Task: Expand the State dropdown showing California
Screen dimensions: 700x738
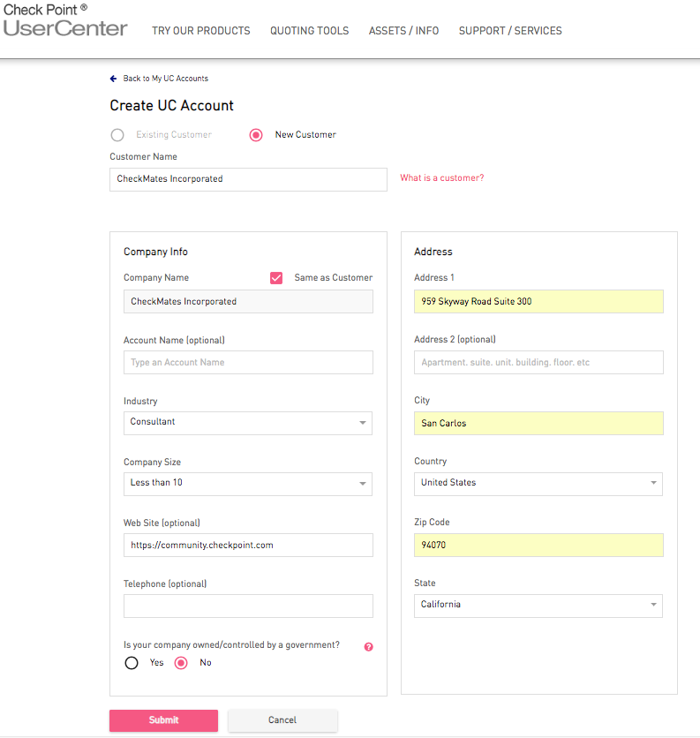Action: 538,606
